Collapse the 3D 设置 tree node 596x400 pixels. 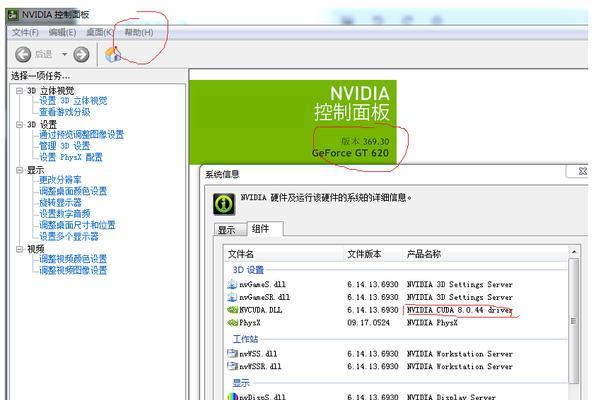(19, 125)
